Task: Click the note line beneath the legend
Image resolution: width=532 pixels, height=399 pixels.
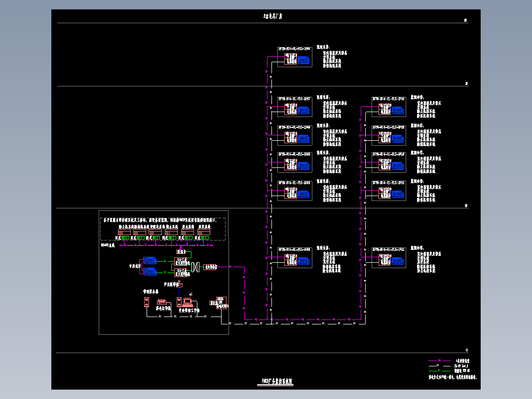Action: tap(453, 377)
